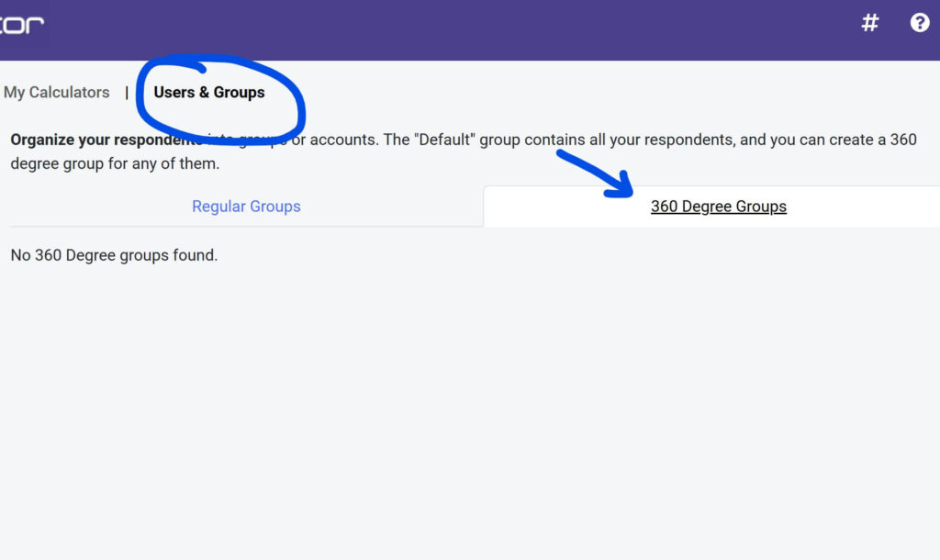Image resolution: width=940 pixels, height=560 pixels.
Task: Click the quoted "Default" word in the description
Action: point(447,140)
